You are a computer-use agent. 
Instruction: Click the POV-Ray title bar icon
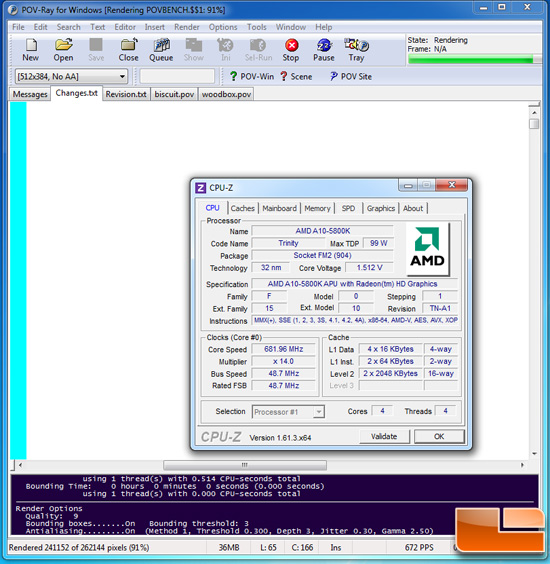pos(13,10)
